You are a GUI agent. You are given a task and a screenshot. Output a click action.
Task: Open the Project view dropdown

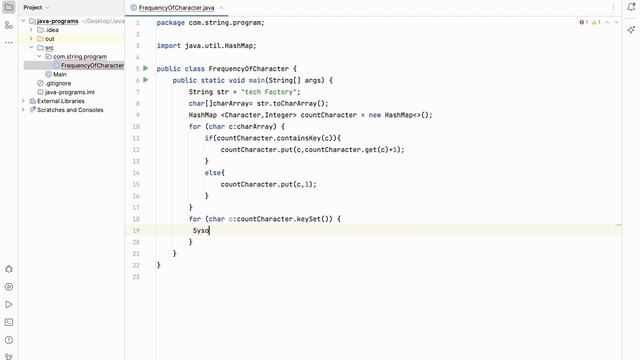36,7
